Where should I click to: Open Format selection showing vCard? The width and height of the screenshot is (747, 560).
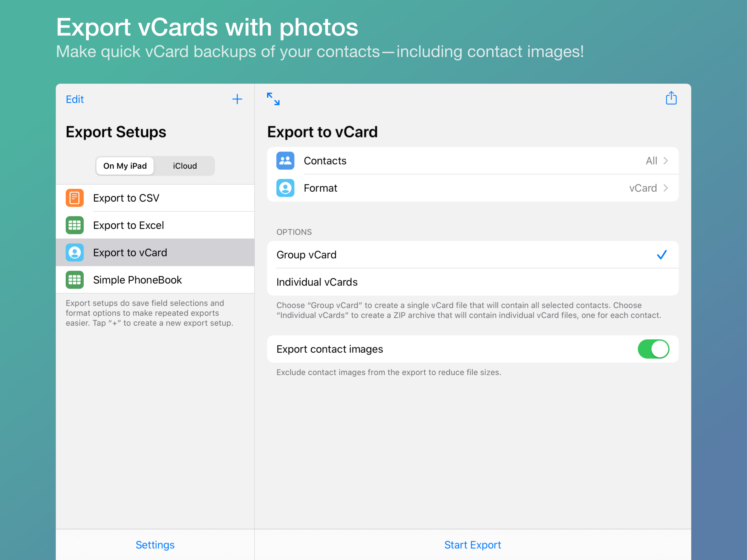tap(473, 188)
